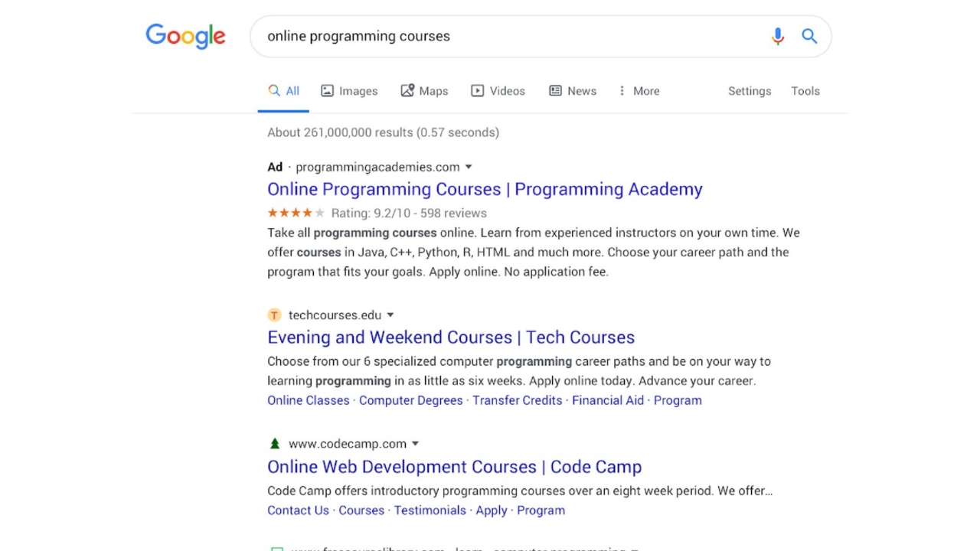Image resolution: width=980 pixels, height=551 pixels.
Task: Open the Settings menu
Action: (x=749, y=91)
